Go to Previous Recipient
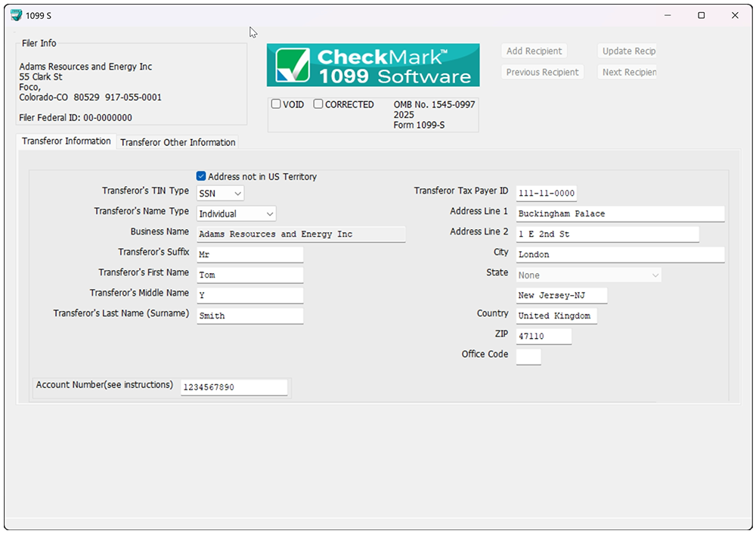This screenshot has height=534, width=756. [542, 73]
